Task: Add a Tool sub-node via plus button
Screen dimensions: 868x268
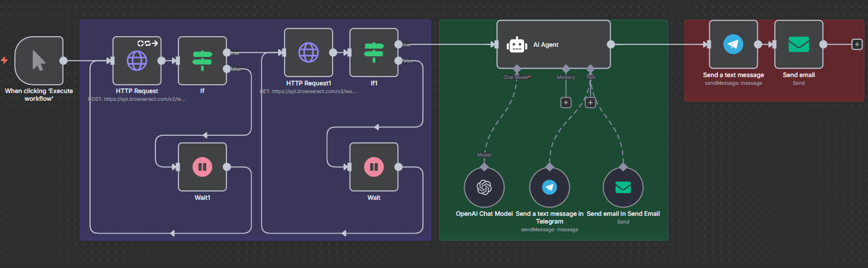Action: (591, 103)
